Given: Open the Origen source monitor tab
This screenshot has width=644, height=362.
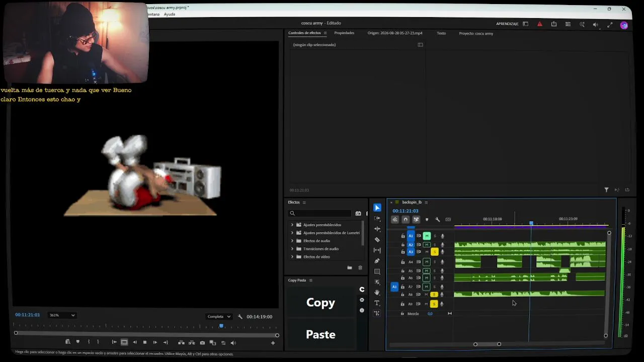Looking at the screenshot, I should pyautogui.click(x=395, y=33).
